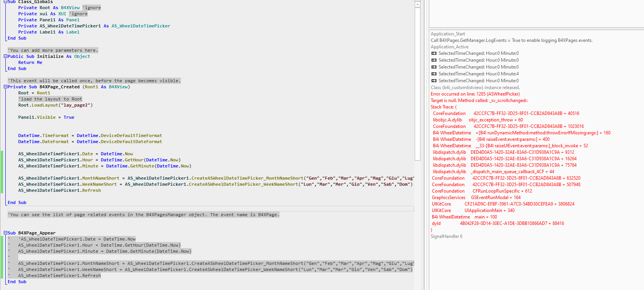The width and height of the screenshot is (644, 290).
Task: Click the icon beside the Minute:4 log entry
Action: tap(434, 74)
